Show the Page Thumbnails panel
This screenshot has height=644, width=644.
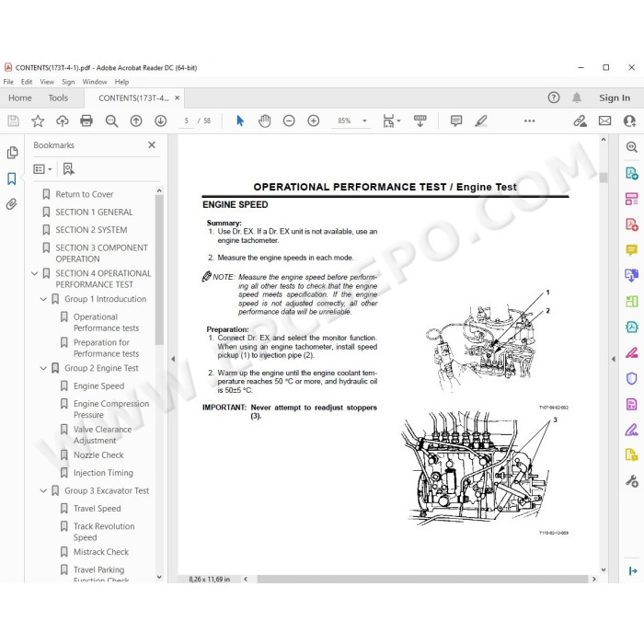coord(12,153)
